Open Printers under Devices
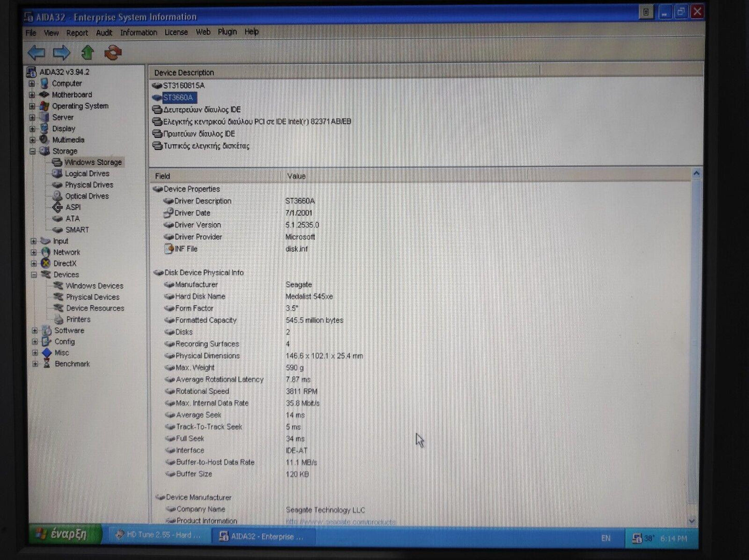 pyautogui.click(x=78, y=319)
